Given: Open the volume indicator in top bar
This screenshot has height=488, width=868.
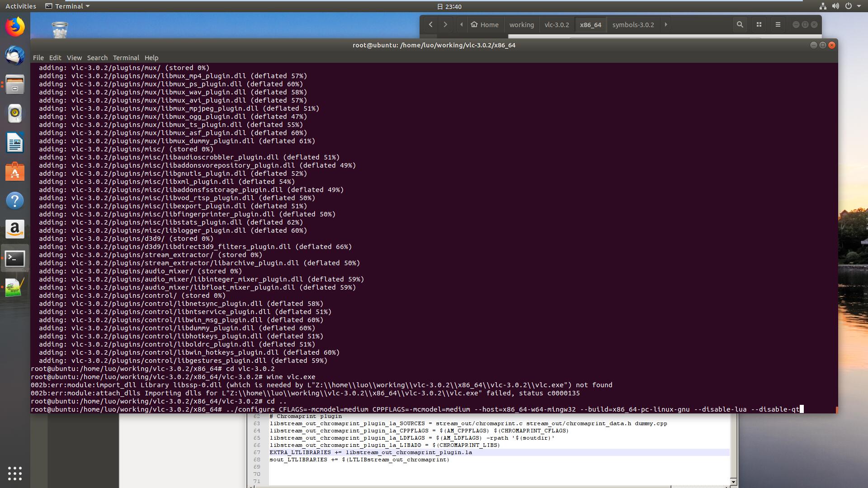Looking at the screenshot, I should pyautogui.click(x=835, y=6).
